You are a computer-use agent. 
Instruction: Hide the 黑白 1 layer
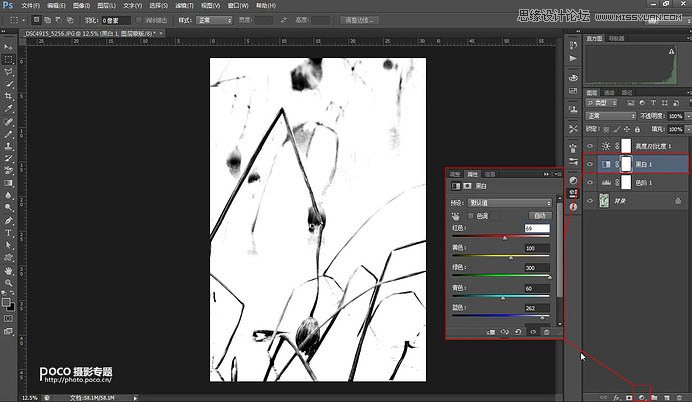coord(590,162)
